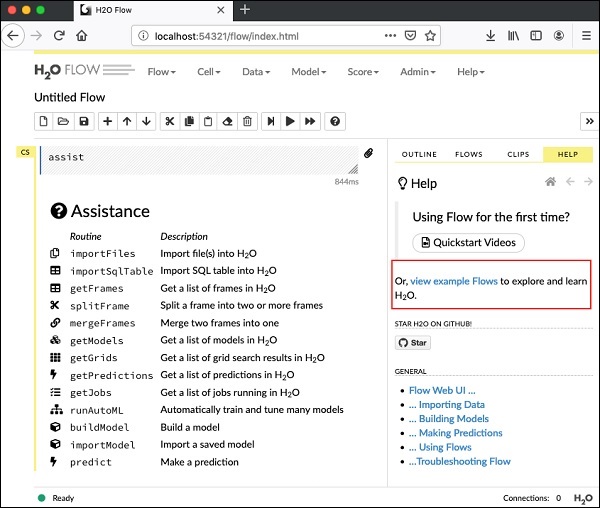Click the Help home icon
Image resolution: width=600 pixels, height=508 pixels.
coord(550,182)
